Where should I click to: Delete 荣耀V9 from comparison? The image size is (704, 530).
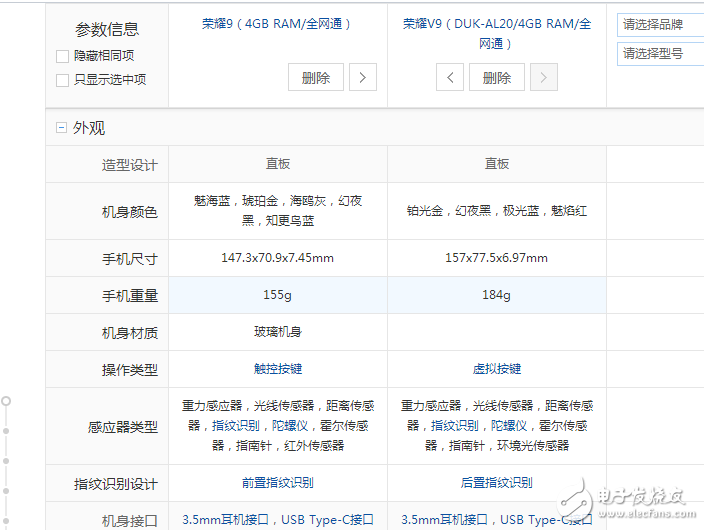(497, 77)
